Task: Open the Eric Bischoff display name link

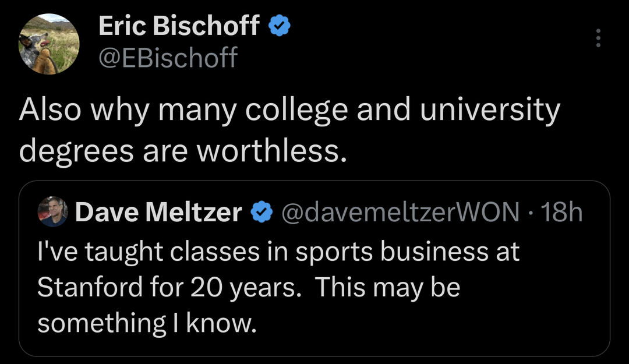Action: [179, 26]
